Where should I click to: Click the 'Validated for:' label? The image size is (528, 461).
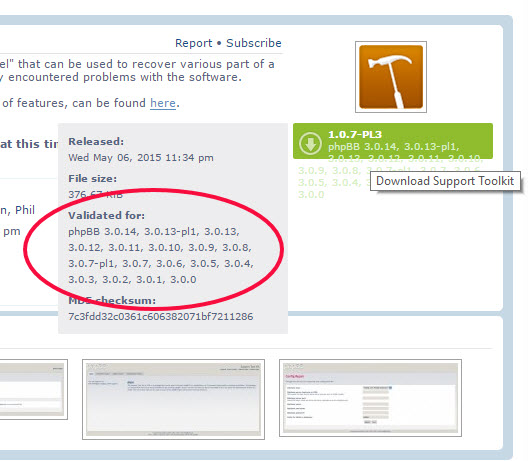tap(106, 216)
